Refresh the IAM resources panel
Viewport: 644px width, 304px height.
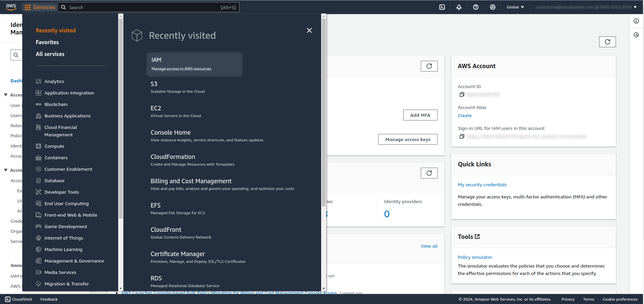[x=429, y=173]
